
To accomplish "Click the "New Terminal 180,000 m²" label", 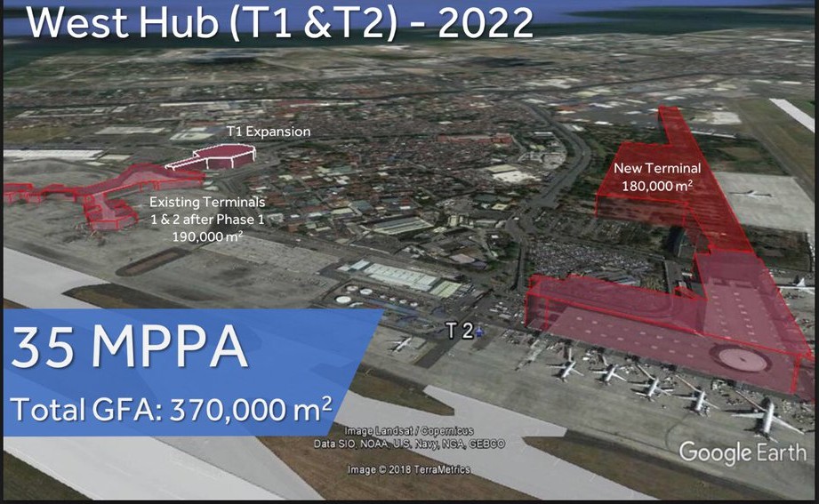I will [657, 176].
